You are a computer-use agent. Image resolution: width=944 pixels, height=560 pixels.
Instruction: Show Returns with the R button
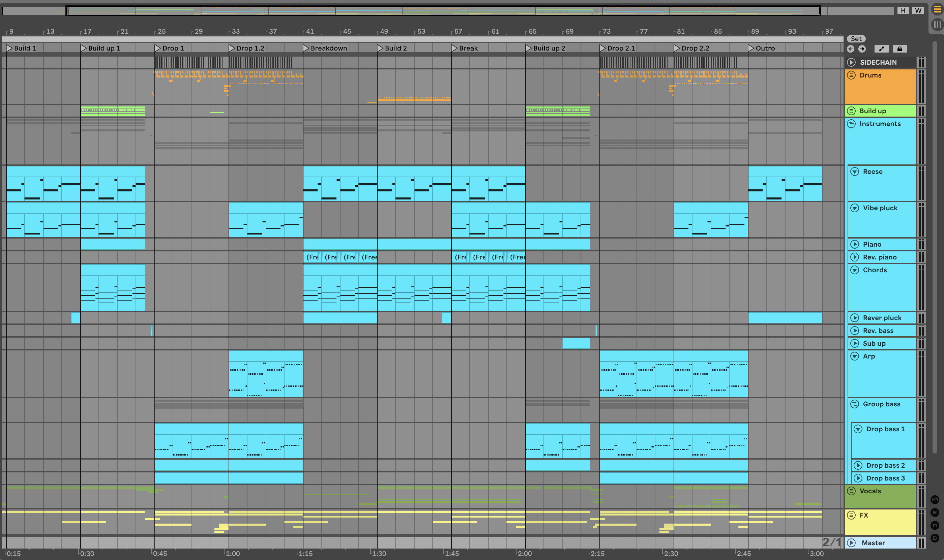(x=935, y=512)
